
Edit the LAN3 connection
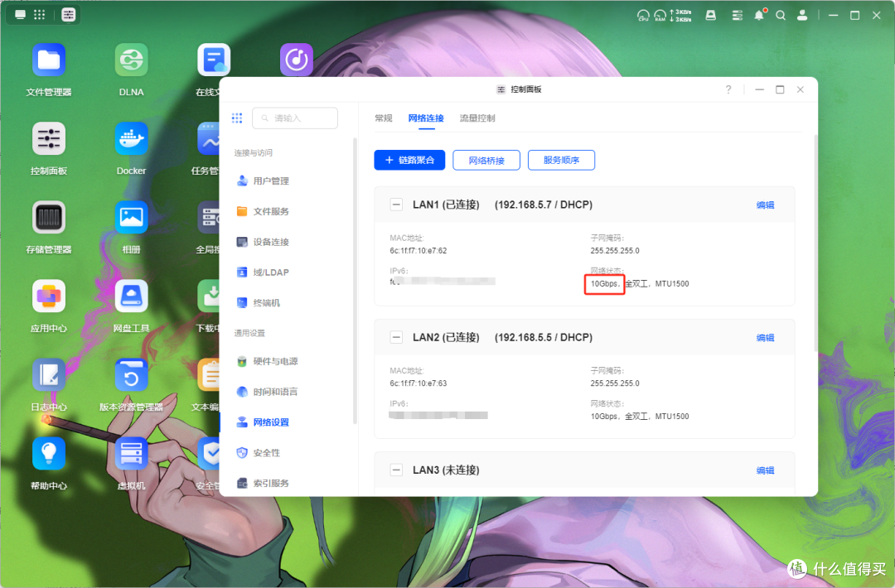tap(765, 470)
